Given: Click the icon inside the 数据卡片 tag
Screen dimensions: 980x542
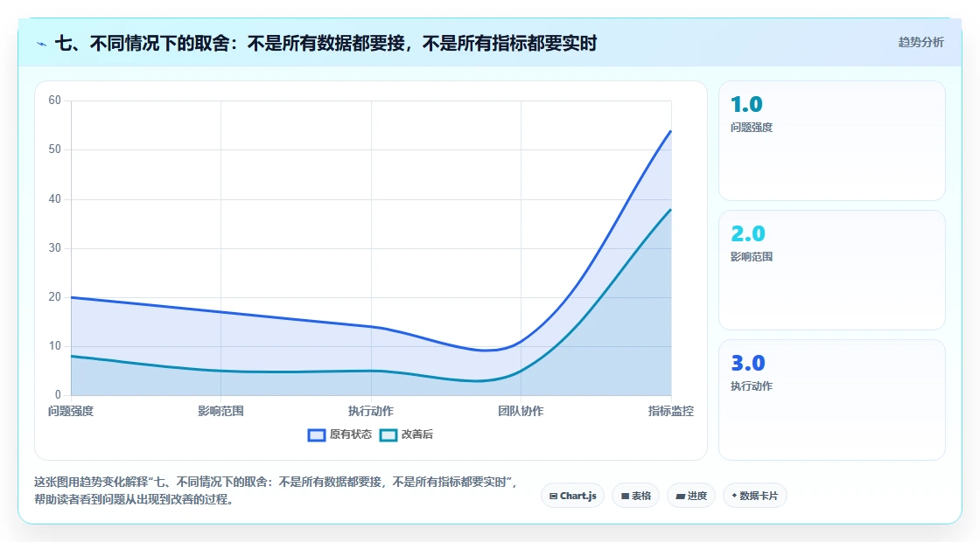Looking at the screenshot, I should (x=734, y=496).
